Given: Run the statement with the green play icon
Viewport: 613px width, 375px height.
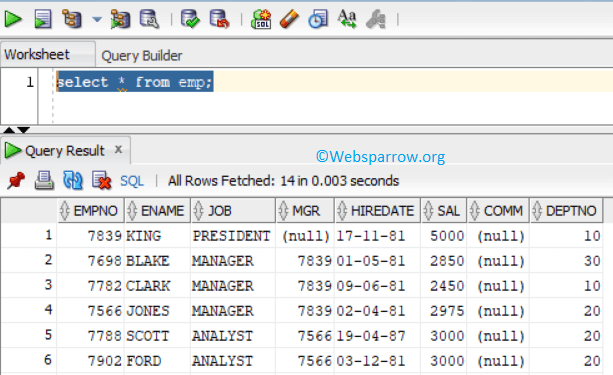Looking at the screenshot, I should [x=13, y=19].
